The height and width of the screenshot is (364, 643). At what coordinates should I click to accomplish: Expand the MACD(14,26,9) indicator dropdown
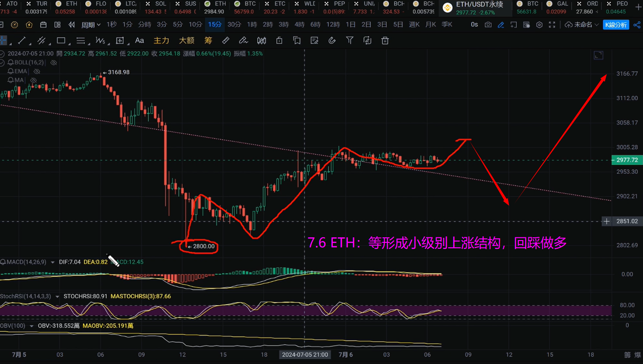click(52, 262)
